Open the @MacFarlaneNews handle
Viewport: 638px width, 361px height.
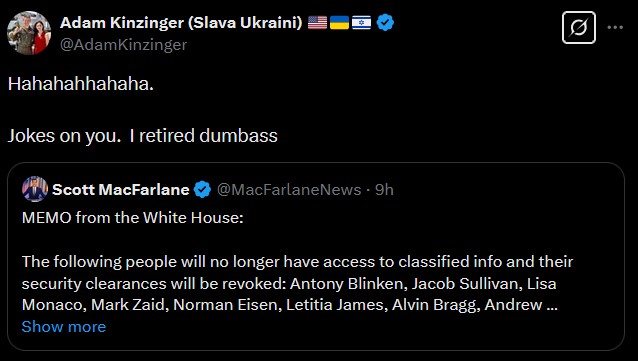pyautogui.click(x=289, y=190)
